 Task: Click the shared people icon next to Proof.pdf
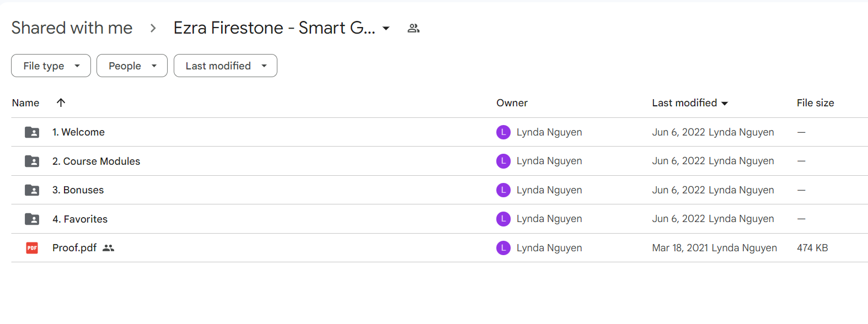pos(109,248)
